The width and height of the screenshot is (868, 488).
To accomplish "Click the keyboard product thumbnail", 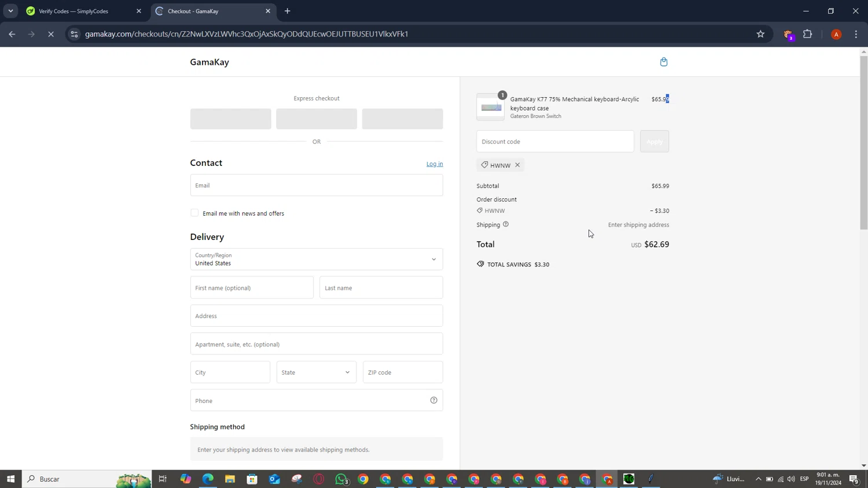I will click(491, 107).
